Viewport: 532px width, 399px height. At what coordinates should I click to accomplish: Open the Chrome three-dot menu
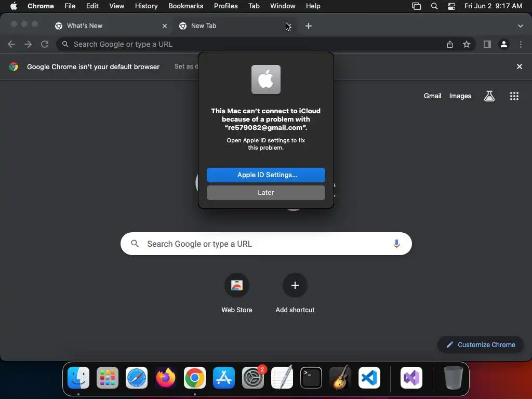tap(521, 44)
